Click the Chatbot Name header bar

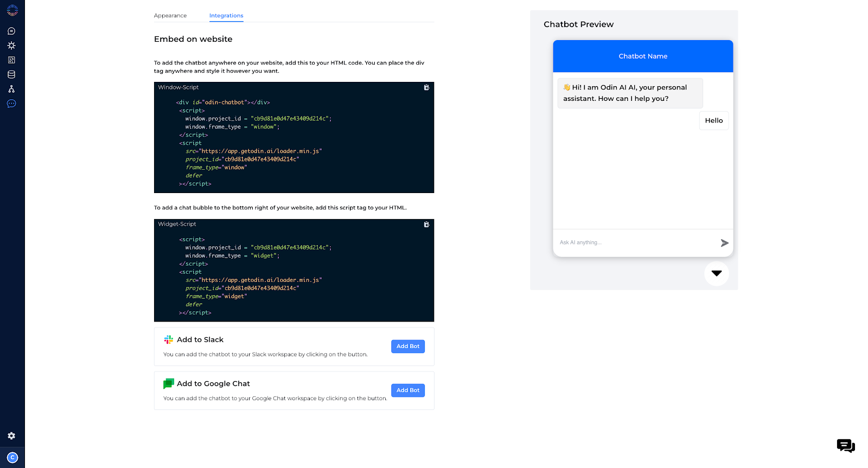pos(643,56)
